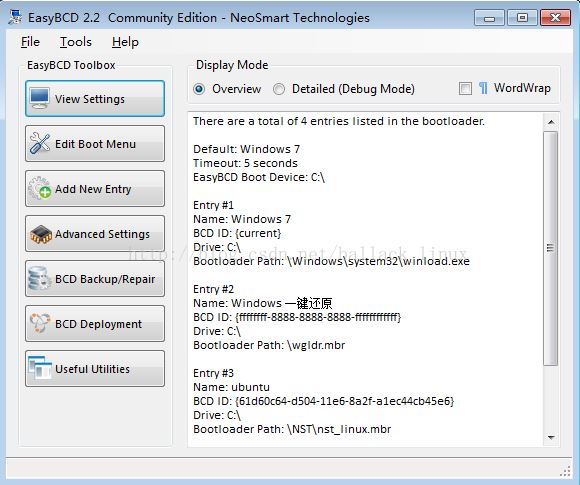Click the 'Entry #2' heading text

[x=213, y=289]
